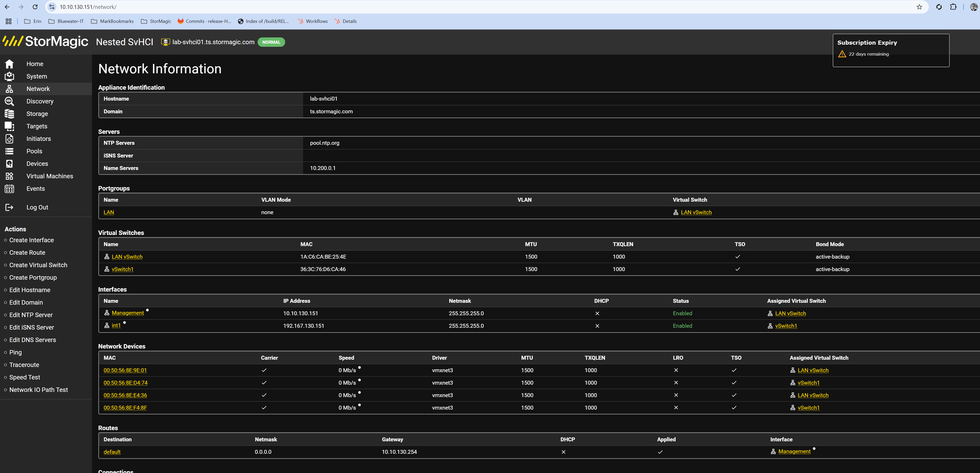Click the Edit Hostname action

pyautogui.click(x=30, y=290)
